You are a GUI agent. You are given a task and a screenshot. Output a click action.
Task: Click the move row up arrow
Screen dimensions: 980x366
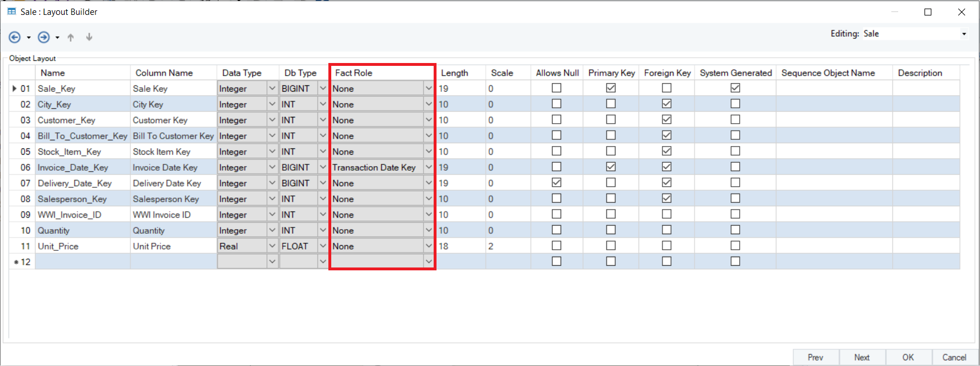[71, 37]
